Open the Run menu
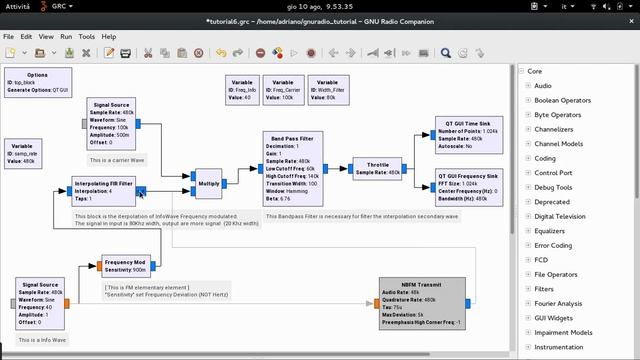Viewport: 640px width, 360px height. point(66,36)
